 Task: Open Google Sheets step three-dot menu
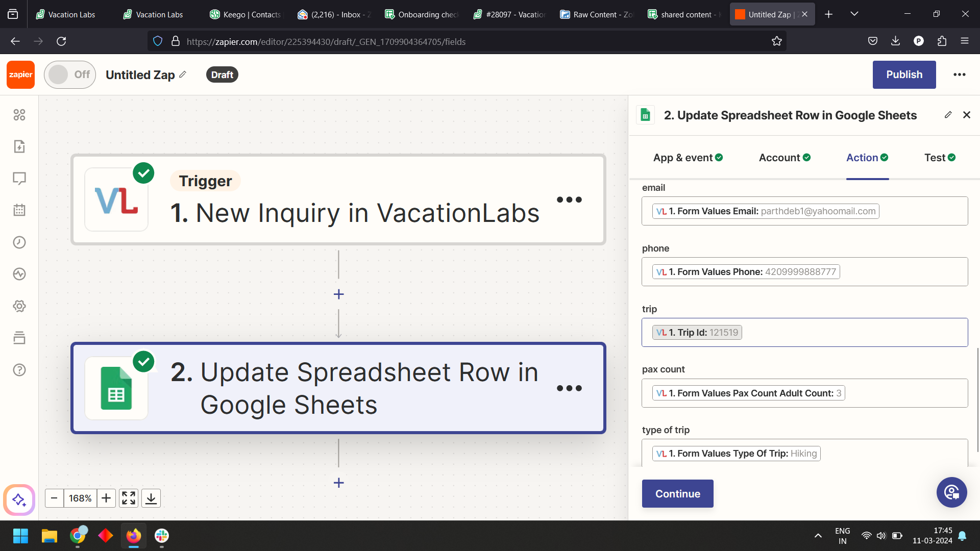569,388
